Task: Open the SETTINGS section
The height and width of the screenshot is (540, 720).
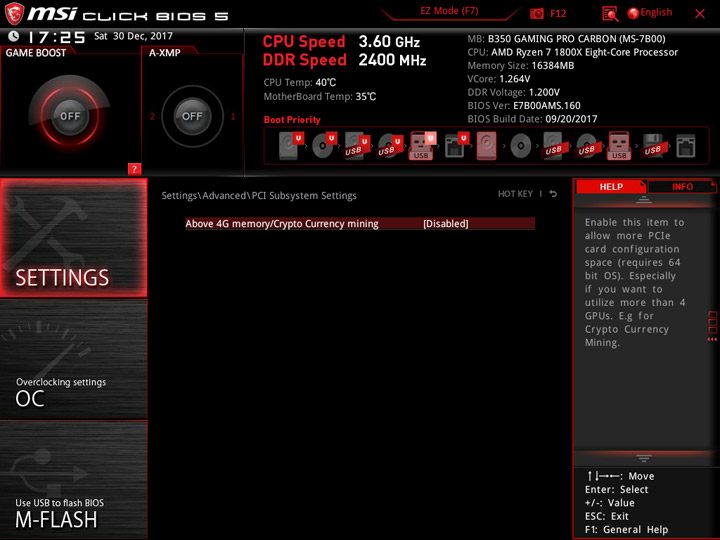Action: click(x=73, y=237)
